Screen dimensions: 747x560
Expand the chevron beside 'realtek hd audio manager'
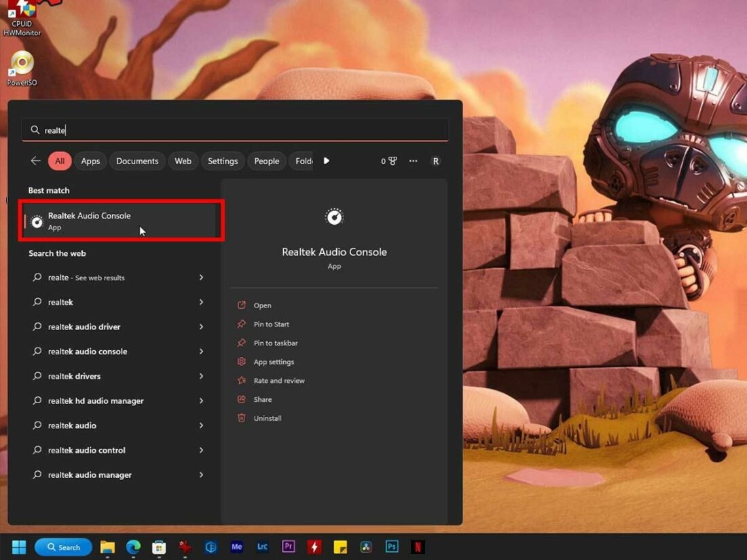(202, 401)
